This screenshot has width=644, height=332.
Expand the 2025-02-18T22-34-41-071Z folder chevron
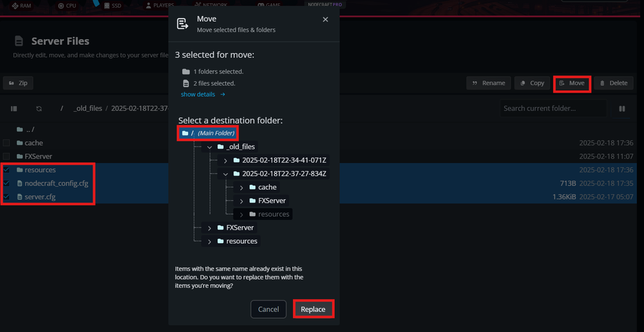pyautogui.click(x=225, y=161)
